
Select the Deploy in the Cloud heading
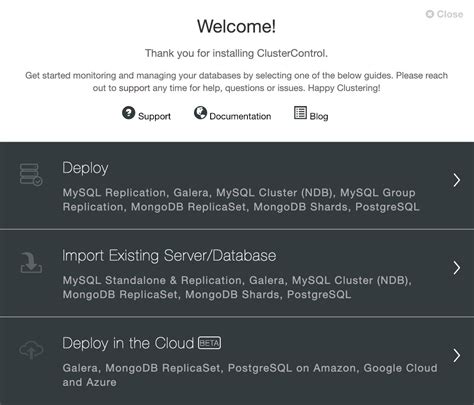point(128,343)
